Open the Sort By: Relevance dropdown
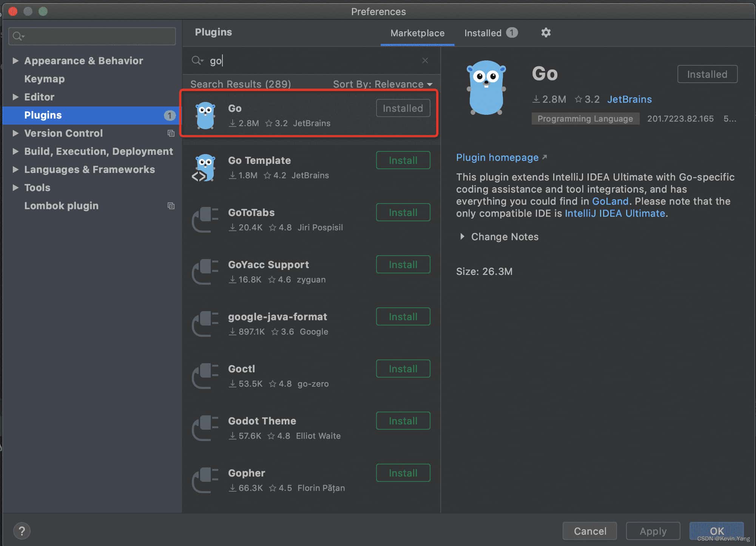 (x=383, y=84)
